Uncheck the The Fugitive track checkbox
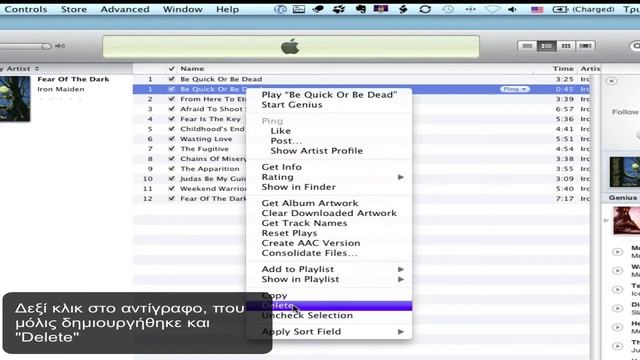 click(x=171, y=149)
